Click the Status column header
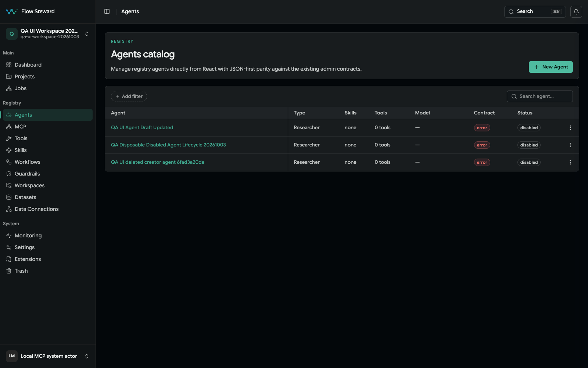 click(x=525, y=113)
